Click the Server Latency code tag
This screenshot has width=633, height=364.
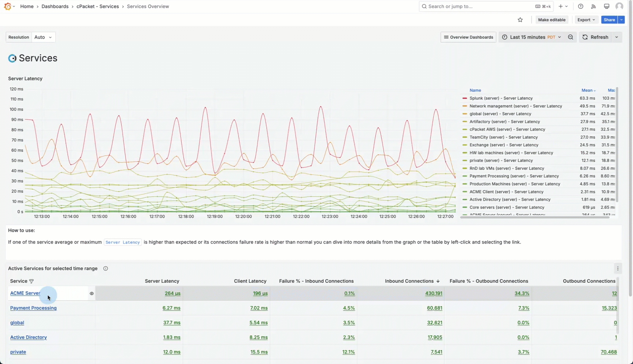click(123, 242)
